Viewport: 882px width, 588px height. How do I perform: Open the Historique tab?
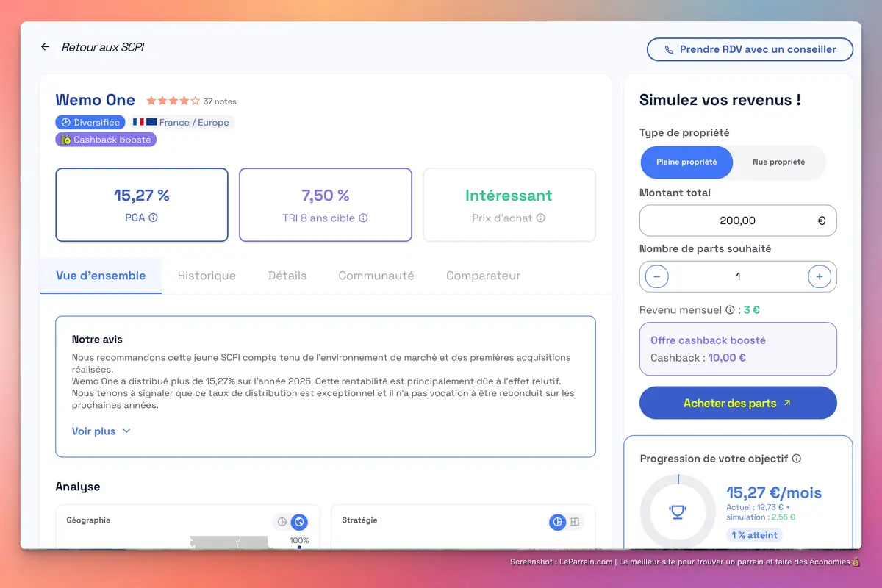click(207, 276)
